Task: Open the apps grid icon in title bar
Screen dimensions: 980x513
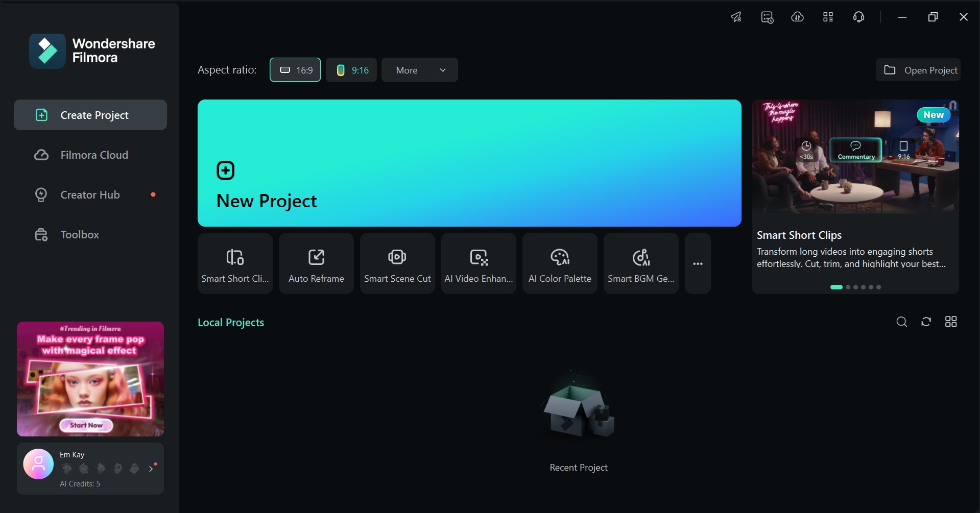Action: pos(828,17)
